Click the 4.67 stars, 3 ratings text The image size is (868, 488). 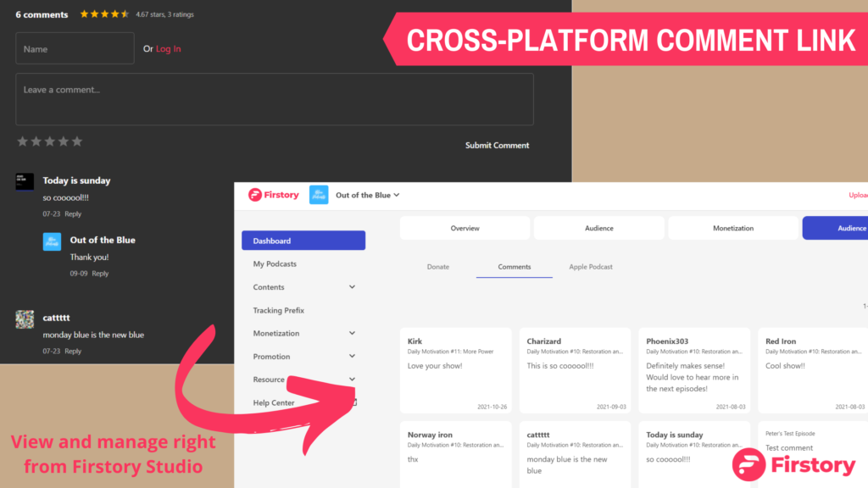pos(165,14)
